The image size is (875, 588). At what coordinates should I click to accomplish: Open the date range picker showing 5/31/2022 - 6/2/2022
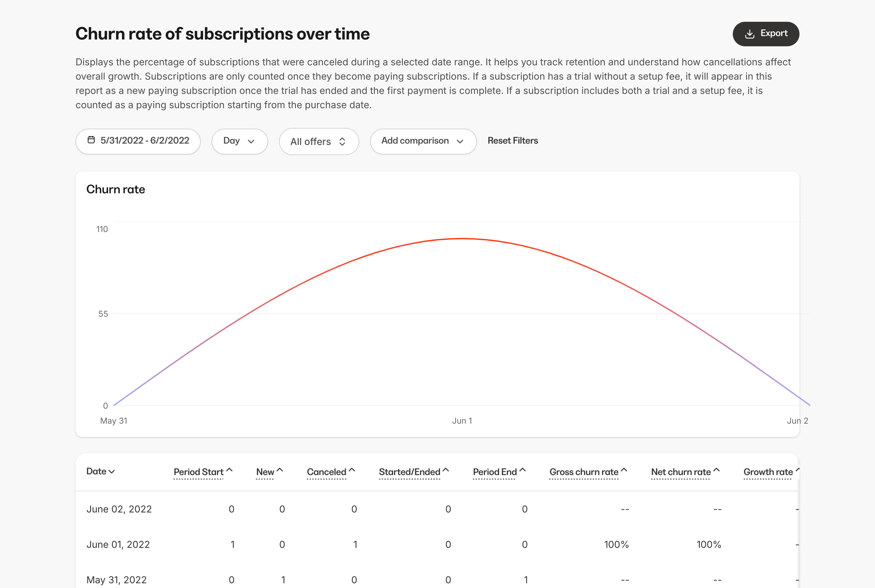point(138,141)
